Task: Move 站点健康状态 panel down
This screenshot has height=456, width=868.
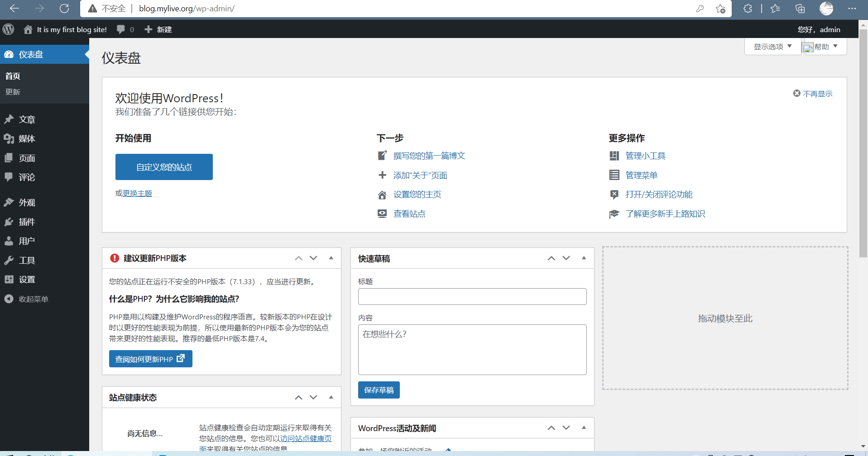Action: point(313,397)
